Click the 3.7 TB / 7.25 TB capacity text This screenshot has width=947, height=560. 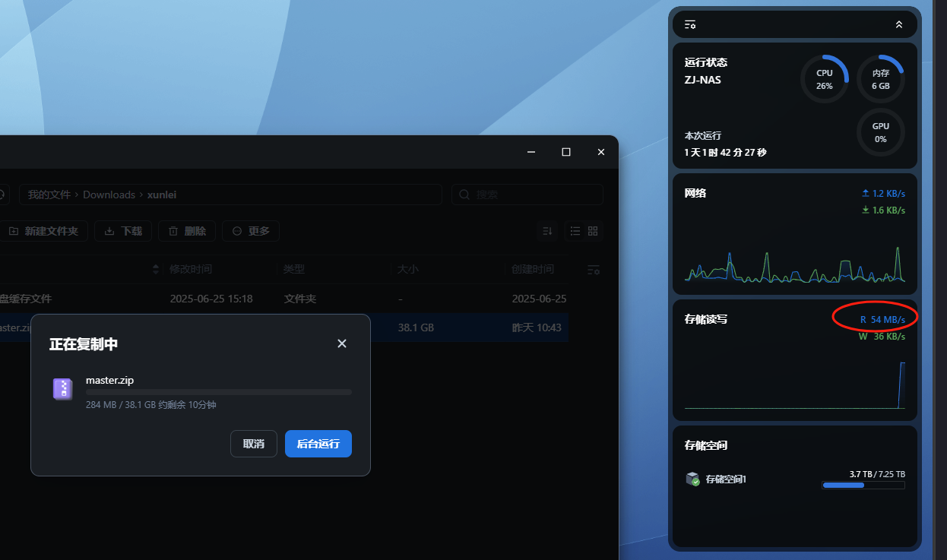877,474
